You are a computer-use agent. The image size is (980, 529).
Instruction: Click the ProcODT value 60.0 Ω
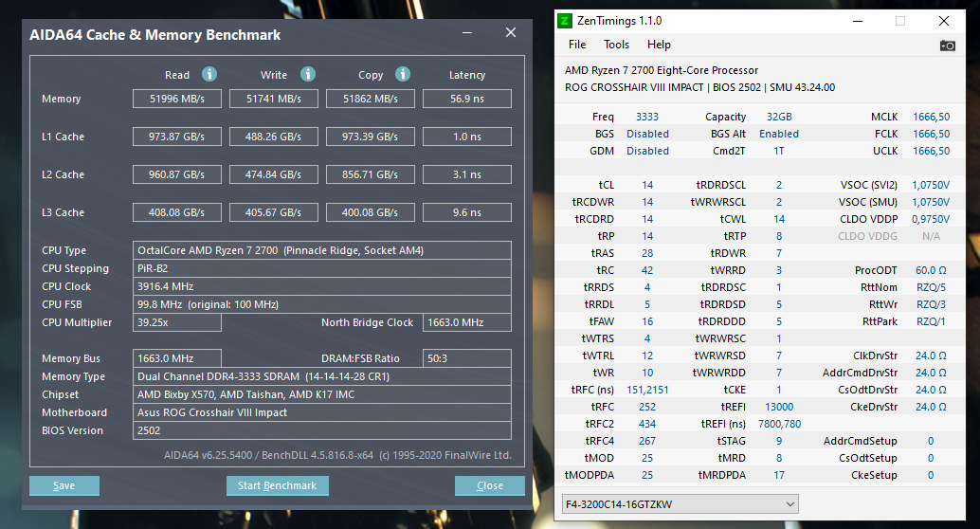coord(931,270)
